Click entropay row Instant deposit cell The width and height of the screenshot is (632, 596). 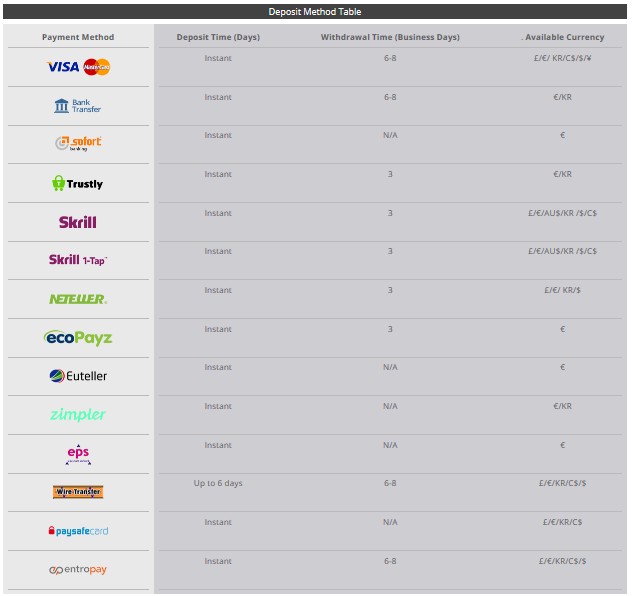218,561
